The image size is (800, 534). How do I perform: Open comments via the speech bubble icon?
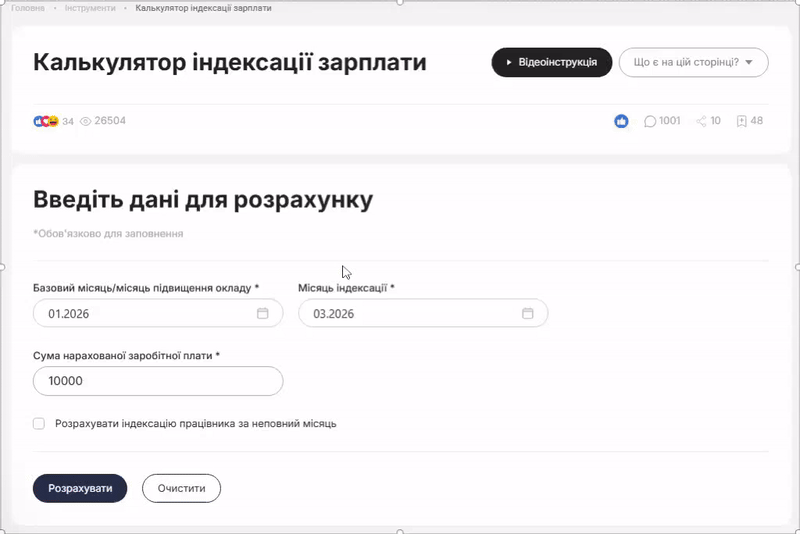pyautogui.click(x=650, y=121)
